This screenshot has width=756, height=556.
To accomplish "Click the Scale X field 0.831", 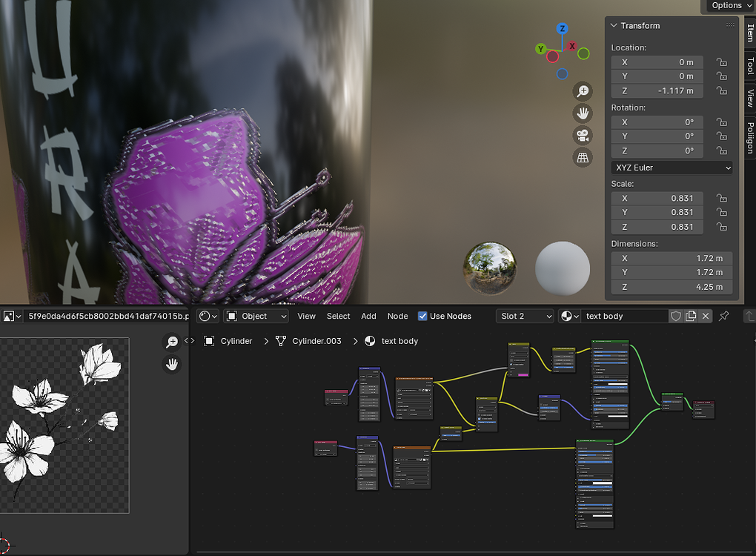I will coord(657,198).
